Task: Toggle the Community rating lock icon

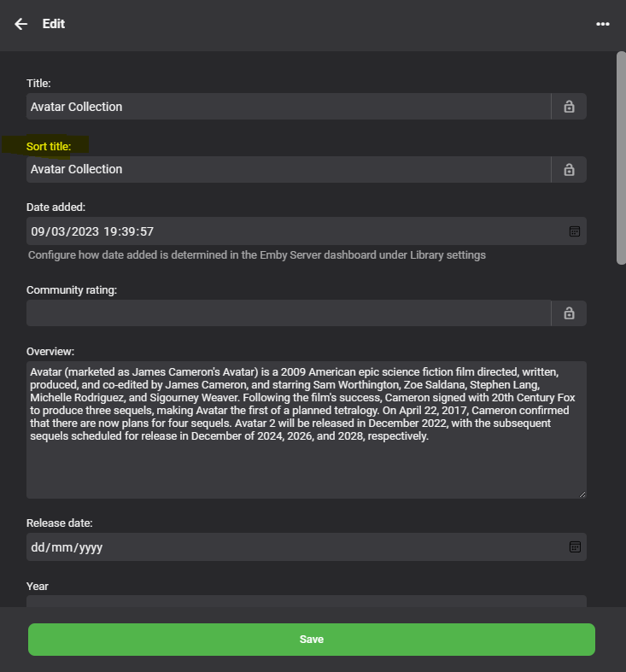Action: pyautogui.click(x=569, y=313)
